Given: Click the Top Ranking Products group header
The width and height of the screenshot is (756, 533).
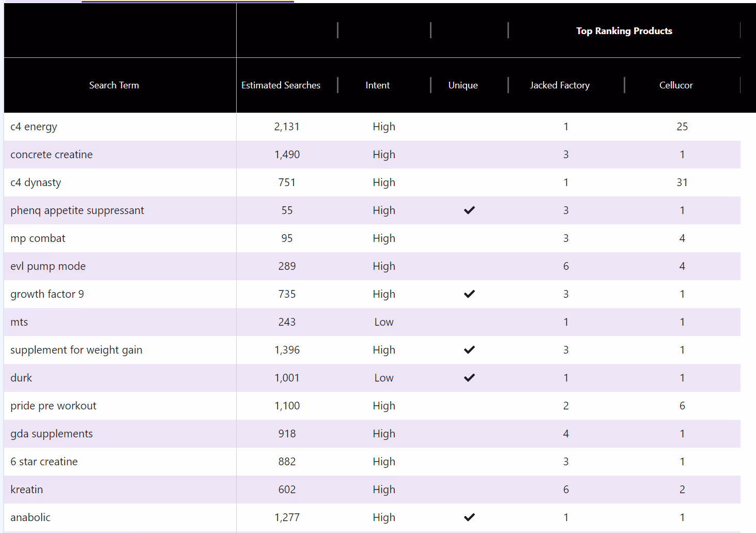Looking at the screenshot, I should coord(624,31).
